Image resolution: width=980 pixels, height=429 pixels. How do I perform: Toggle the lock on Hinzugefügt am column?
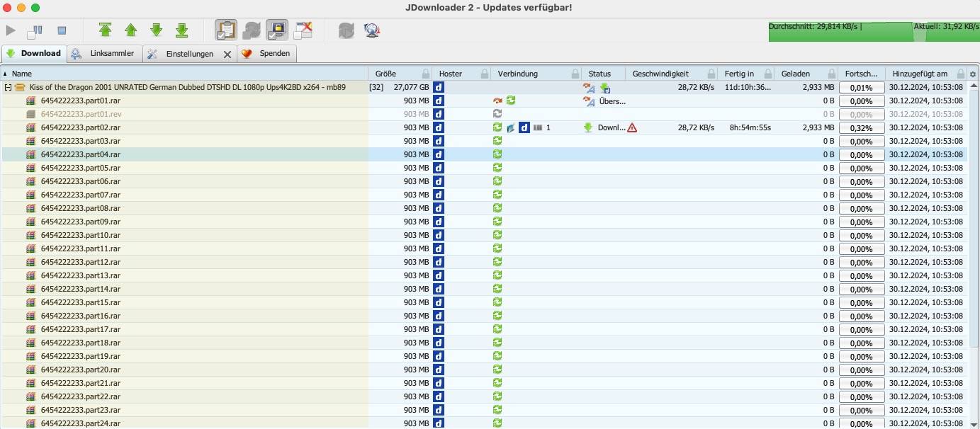[x=961, y=74]
